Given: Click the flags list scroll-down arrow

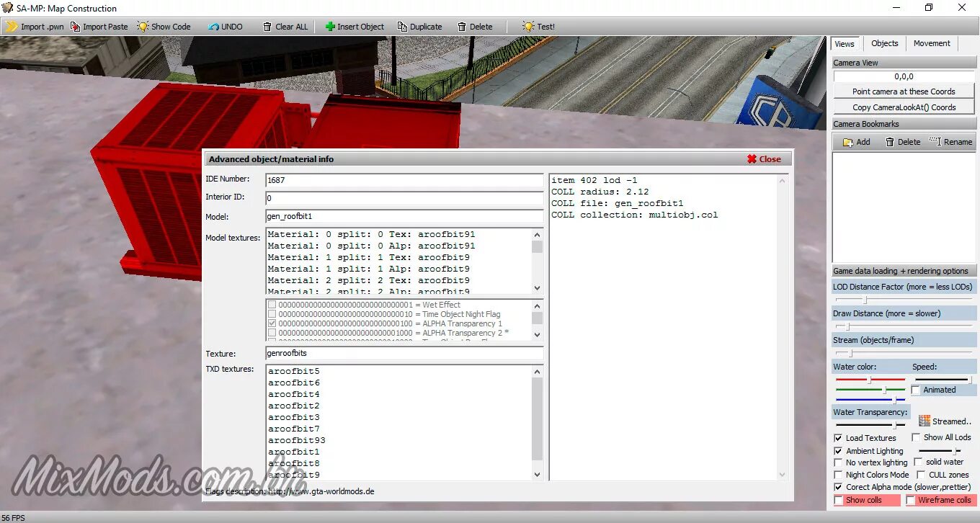Looking at the screenshot, I should [537, 335].
